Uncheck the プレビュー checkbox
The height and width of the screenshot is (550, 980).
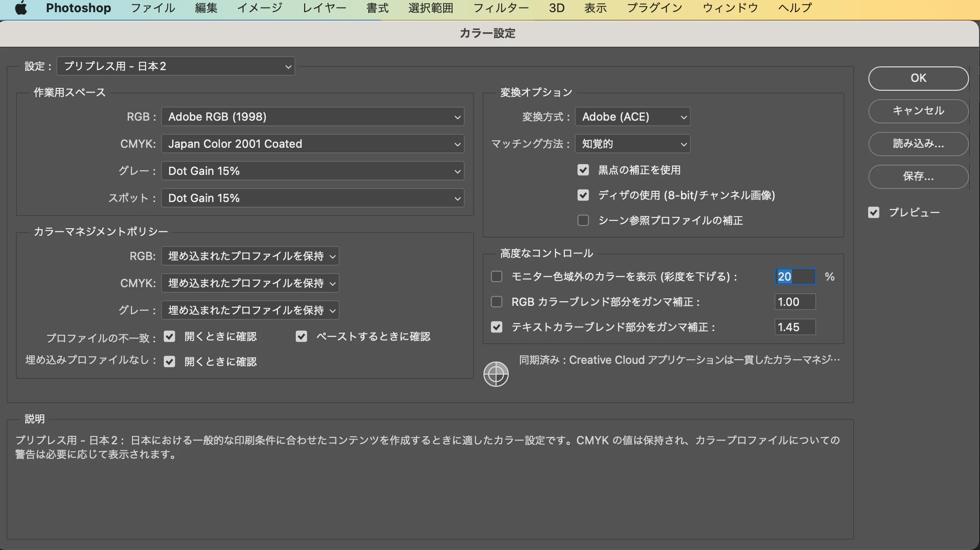(x=873, y=212)
